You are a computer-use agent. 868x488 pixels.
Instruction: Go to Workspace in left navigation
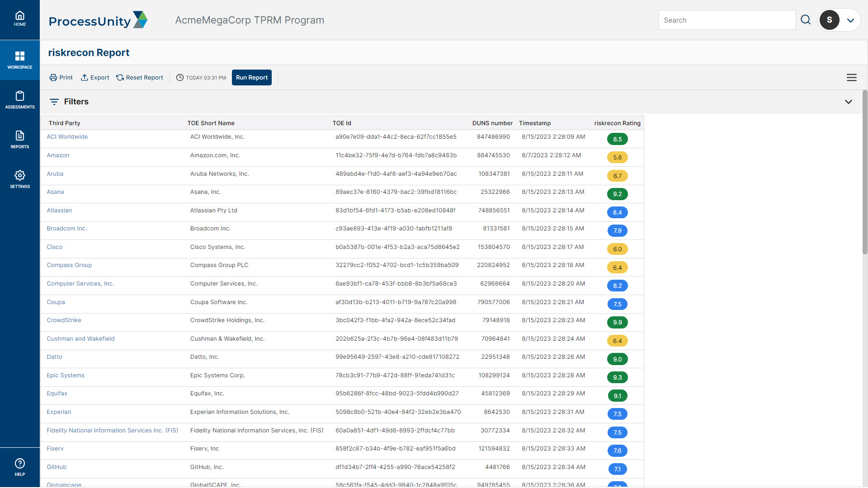click(x=20, y=60)
